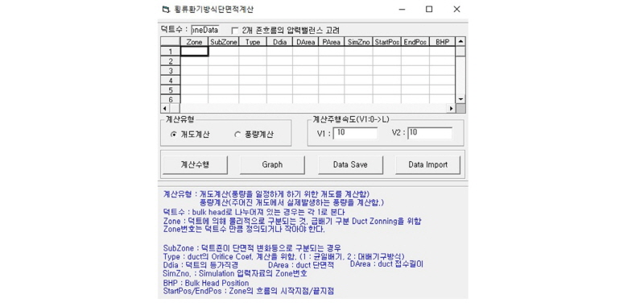This screenshot has height=307, width=644.
Task: Click the Ddia column header
Action: coord(279,42)
